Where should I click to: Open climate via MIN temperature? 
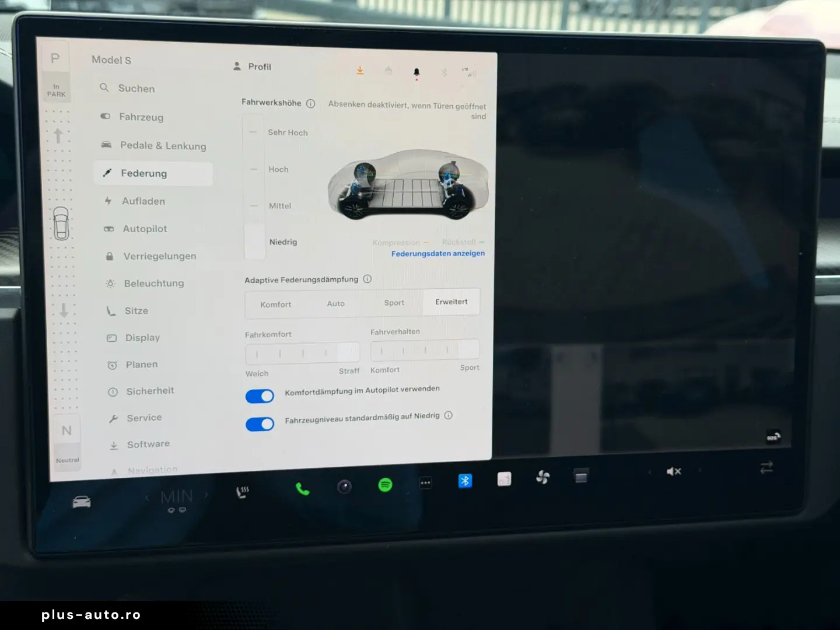click(x=176, y=497)
